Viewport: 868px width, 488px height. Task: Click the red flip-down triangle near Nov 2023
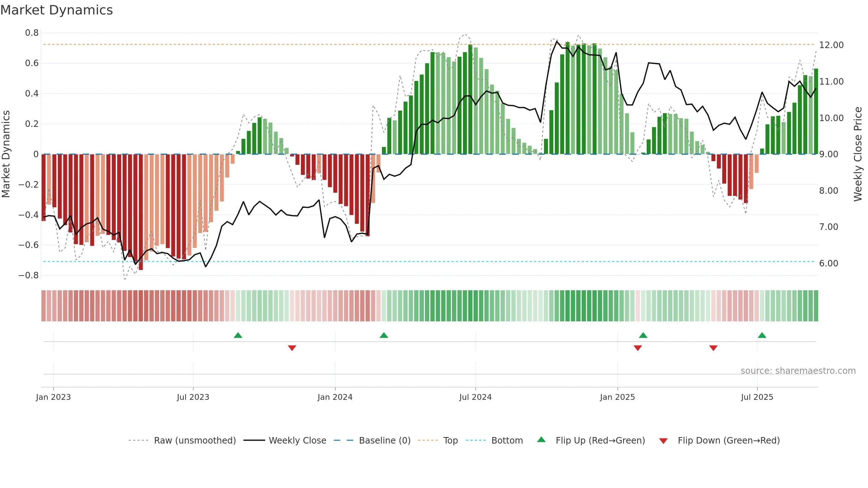click(x=292, y=348)
